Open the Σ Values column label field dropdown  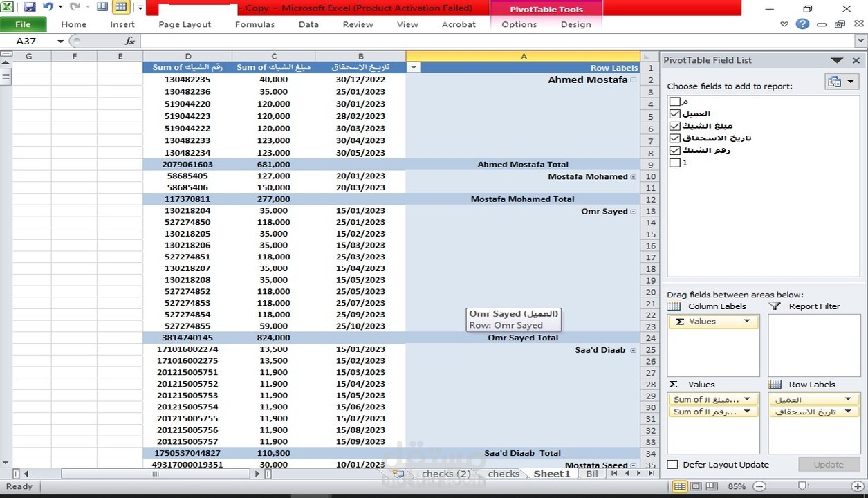[747, 322]
